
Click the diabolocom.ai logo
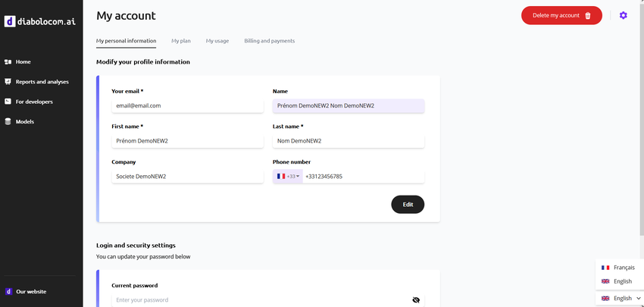40,22
